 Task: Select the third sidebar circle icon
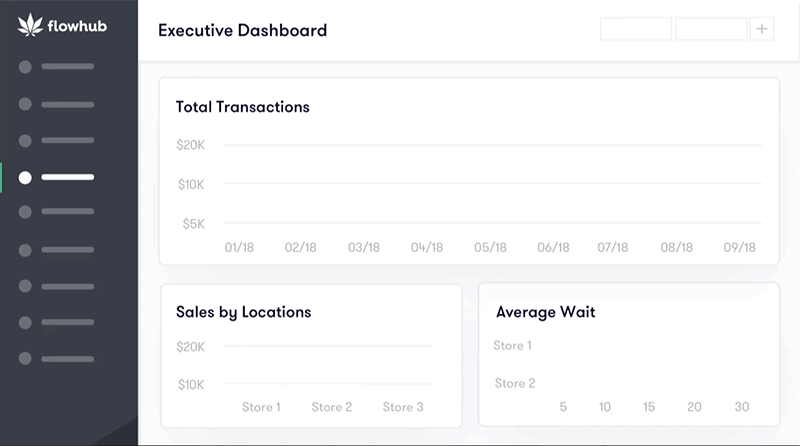pyautogui.click(x=25, y=141)
